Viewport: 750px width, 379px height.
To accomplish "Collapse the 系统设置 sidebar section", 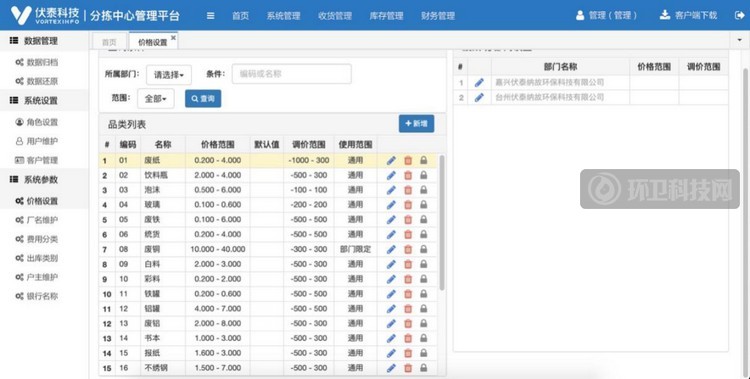I will click(44, 100).
